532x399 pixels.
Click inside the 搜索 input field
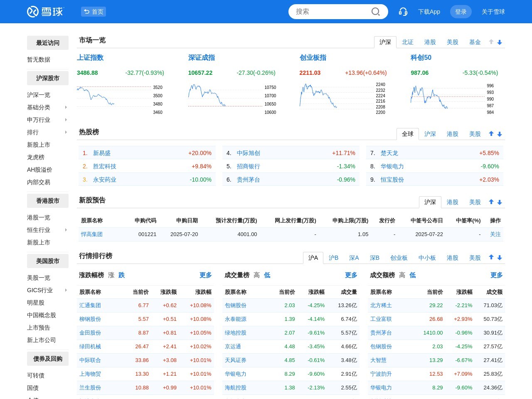click(x=328, y=12)
